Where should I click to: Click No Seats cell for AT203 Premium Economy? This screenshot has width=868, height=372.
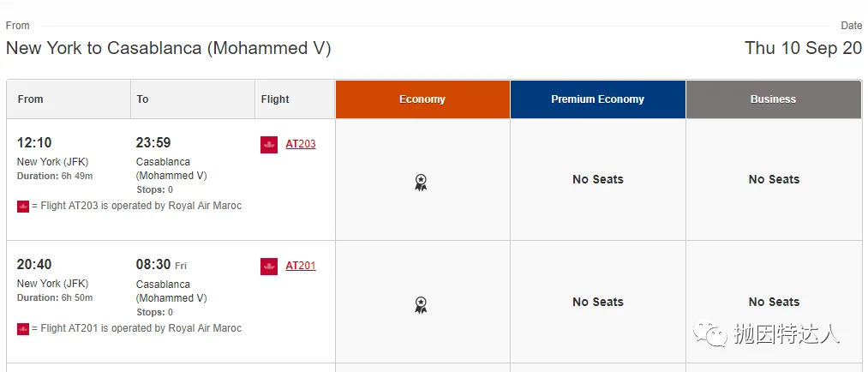(598, 180)
